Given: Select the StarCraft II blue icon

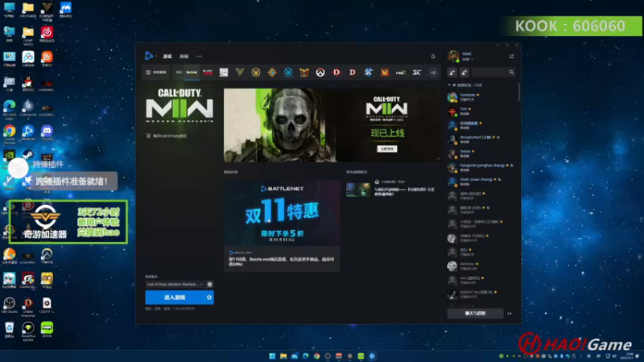Looking at the screenshot, I should point(369,72).
